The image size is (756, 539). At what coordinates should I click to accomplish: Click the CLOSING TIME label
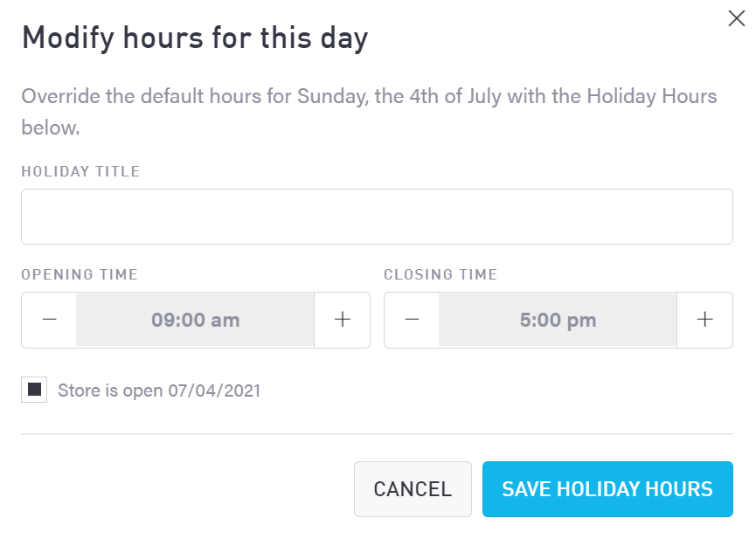(440, 274)
